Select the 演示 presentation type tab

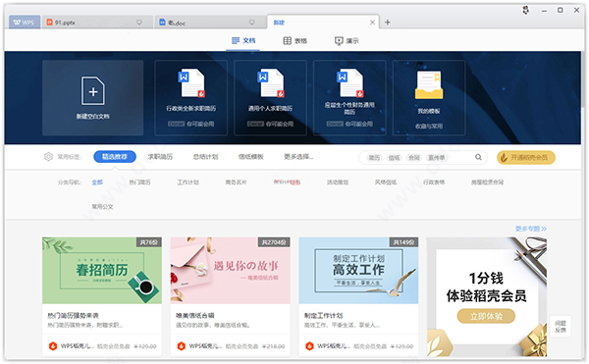point(347,40)
